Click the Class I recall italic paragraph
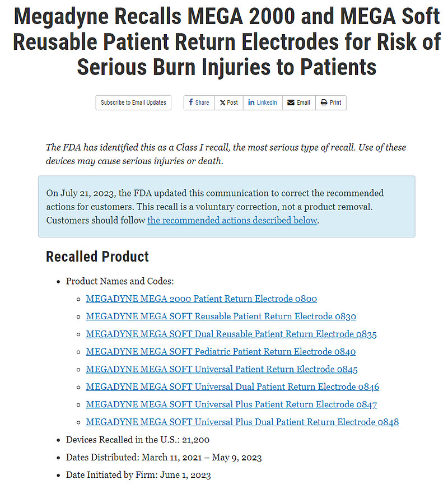Screen dimensions: 448x489 (x=226, y=154)
